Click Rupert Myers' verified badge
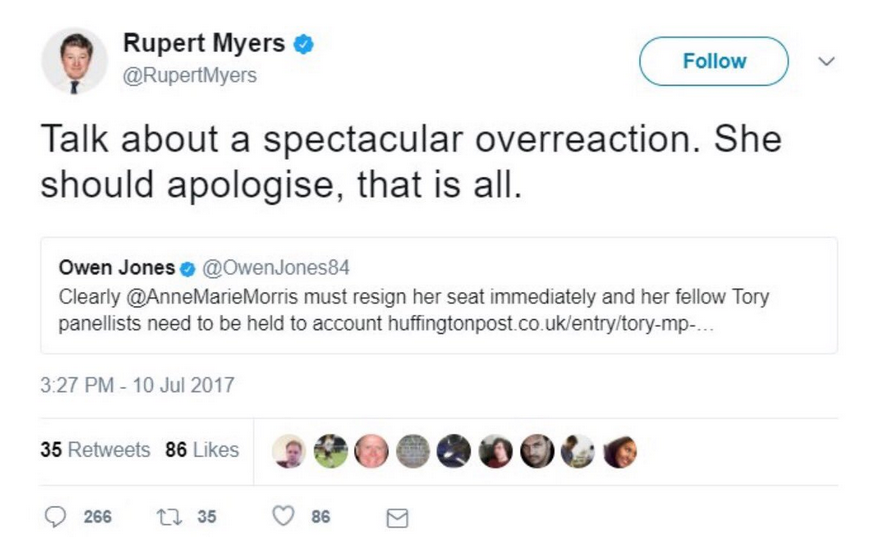This screenshot has height=537, width=888. [x=305, y=44]
